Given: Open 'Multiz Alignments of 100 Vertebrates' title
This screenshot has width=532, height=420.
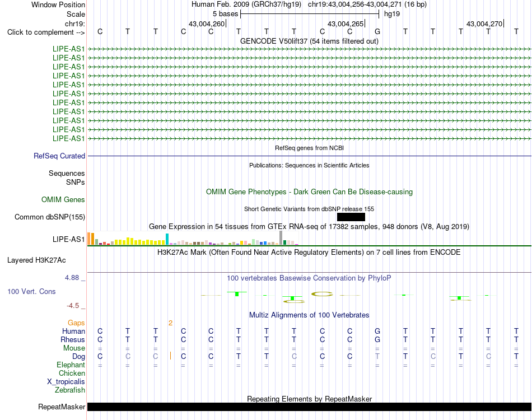Looking at the screenshot, I should (309, 315).
